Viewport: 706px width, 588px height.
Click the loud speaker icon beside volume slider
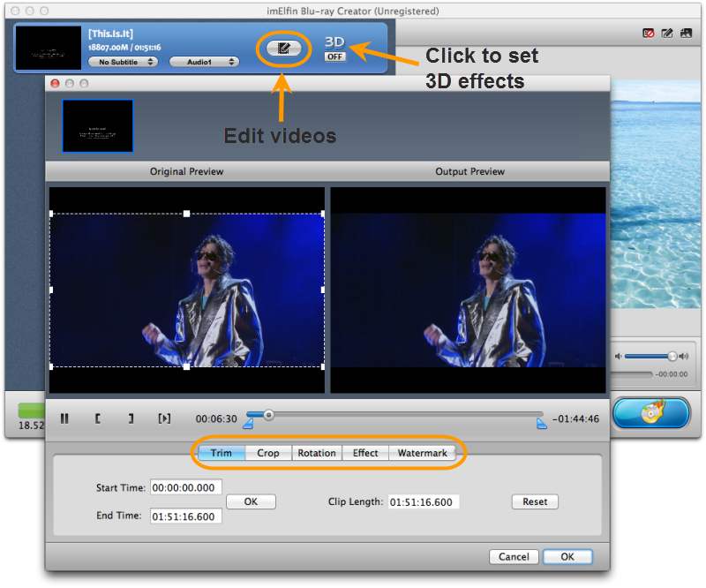pyautogui.click(x=684, y=357)
